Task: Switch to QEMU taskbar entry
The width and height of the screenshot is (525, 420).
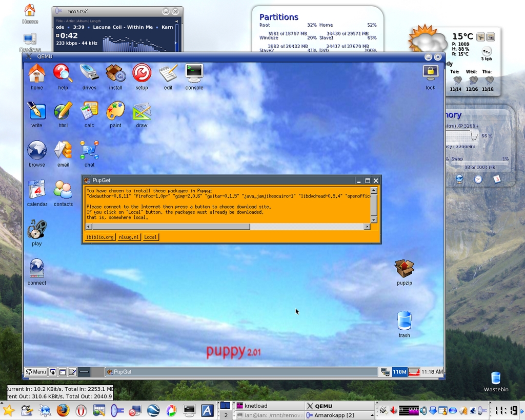Action: 339,406
